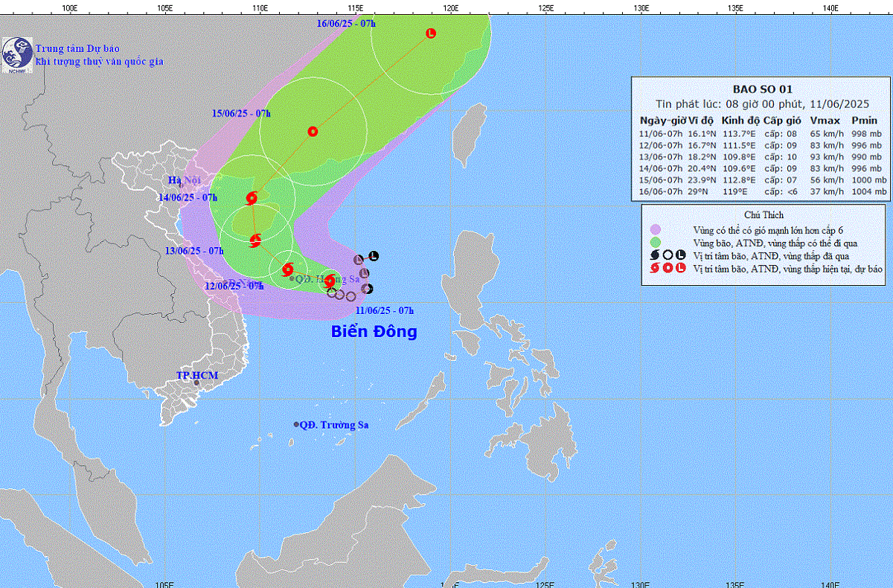
Task: Click the purple strong-wind swatch in the legend
Action: 655,229
